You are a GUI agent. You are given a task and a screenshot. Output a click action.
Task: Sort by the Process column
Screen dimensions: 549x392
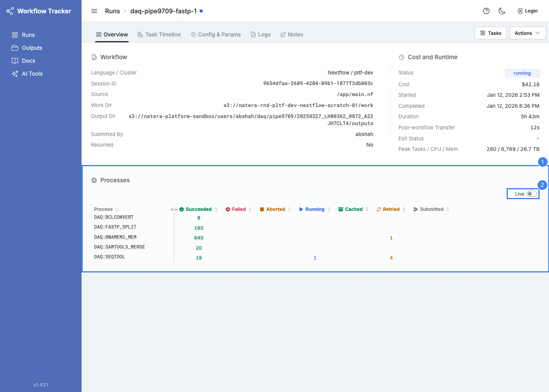[117, 209]
